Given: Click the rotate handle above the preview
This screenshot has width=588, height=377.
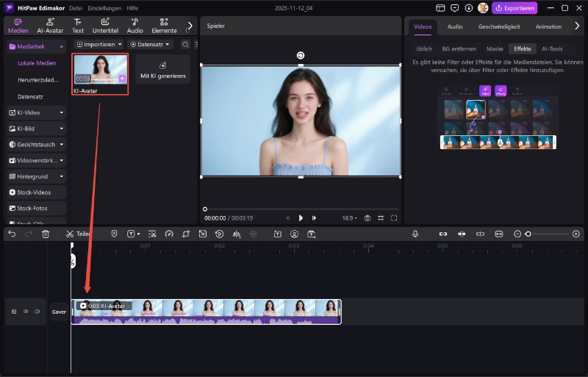Looking at the screenshot, I should pyautogui.click(x=301, y=56).
